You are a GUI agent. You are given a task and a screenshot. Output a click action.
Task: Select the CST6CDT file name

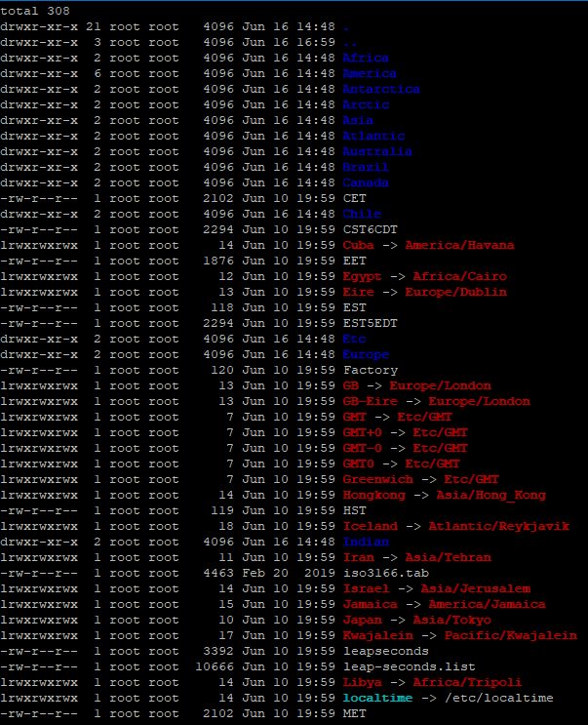370,229
